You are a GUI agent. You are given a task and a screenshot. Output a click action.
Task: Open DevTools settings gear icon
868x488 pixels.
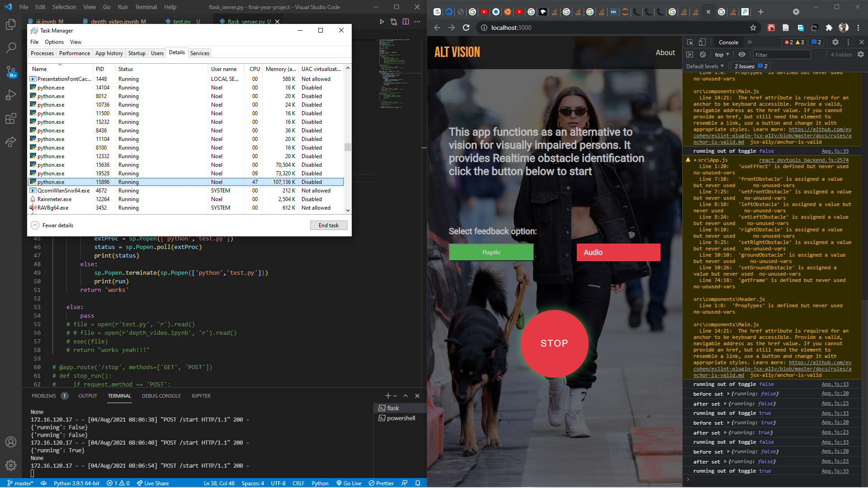[835, 42]
